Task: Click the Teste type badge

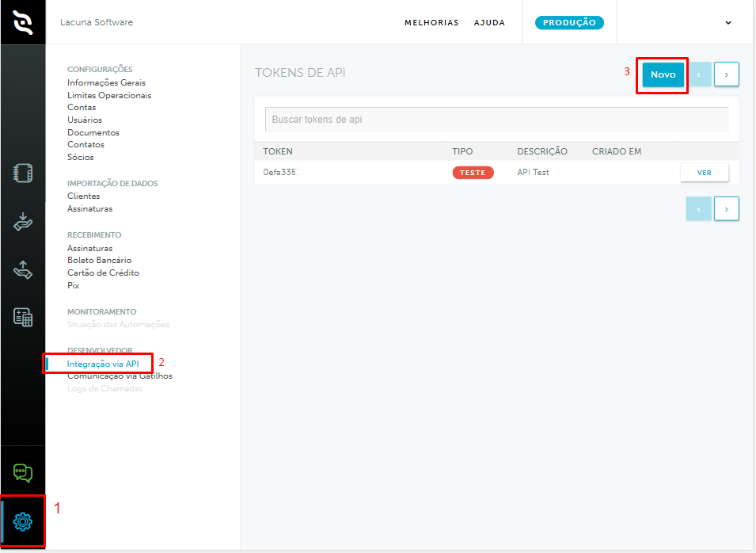Action: [473, 173]
